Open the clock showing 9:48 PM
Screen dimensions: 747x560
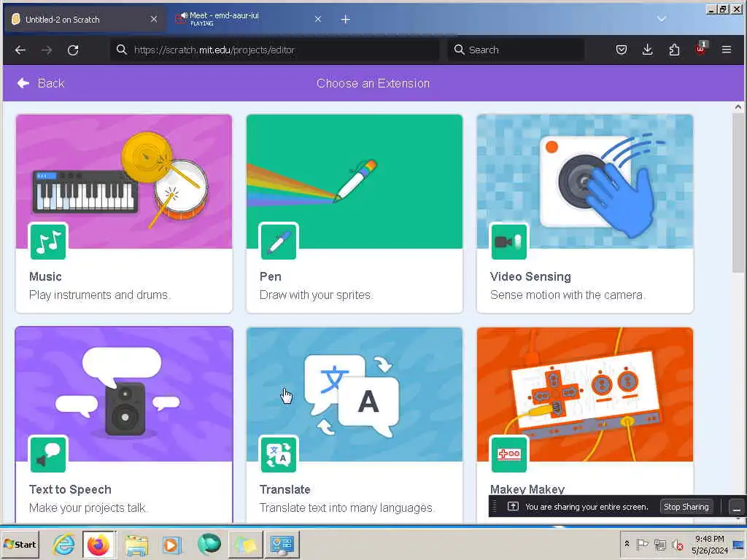click(710, 544)
